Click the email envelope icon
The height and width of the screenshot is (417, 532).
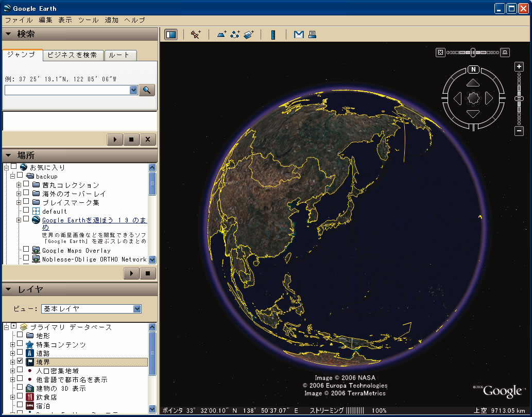tap(299, 34)
